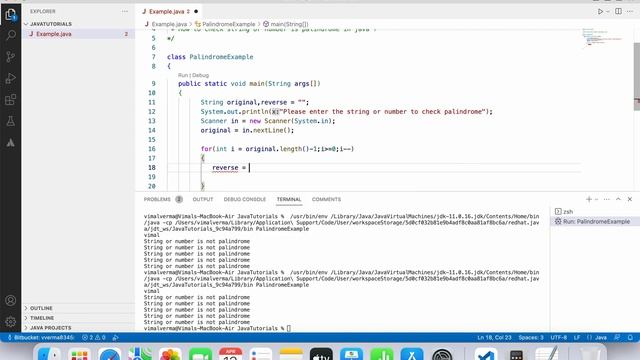The image size is (640, 360).
Task: Switch to the Comments tab
Action: pyautogui.click(x=326, y=199)
